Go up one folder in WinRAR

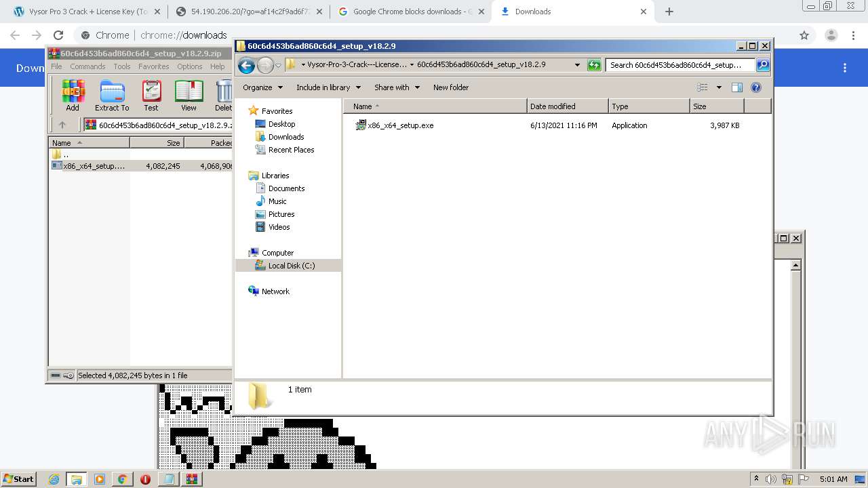[62, 125]
